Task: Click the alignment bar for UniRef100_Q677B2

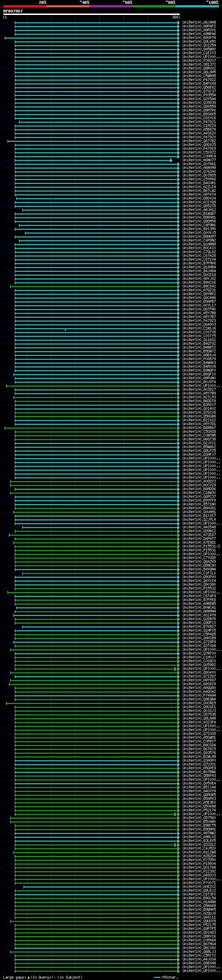Action: (x=93, y=141)
